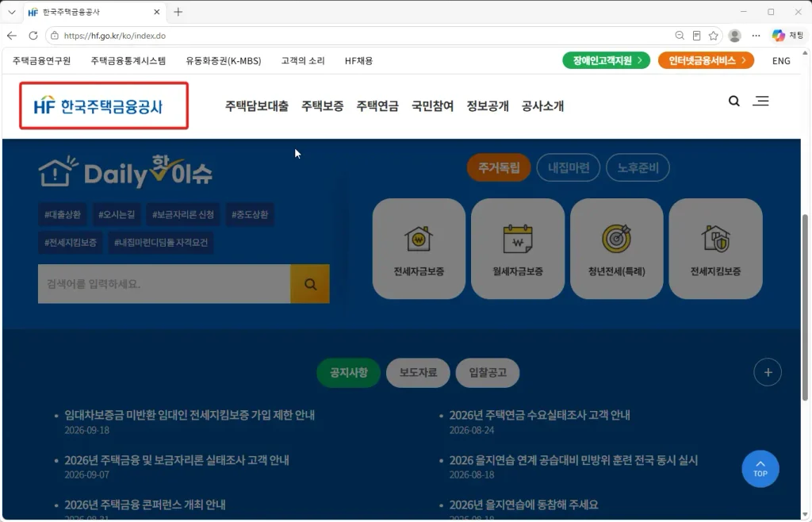Open the browser profile avatar
The image size is (812, 522).
[x=734, y=36]
